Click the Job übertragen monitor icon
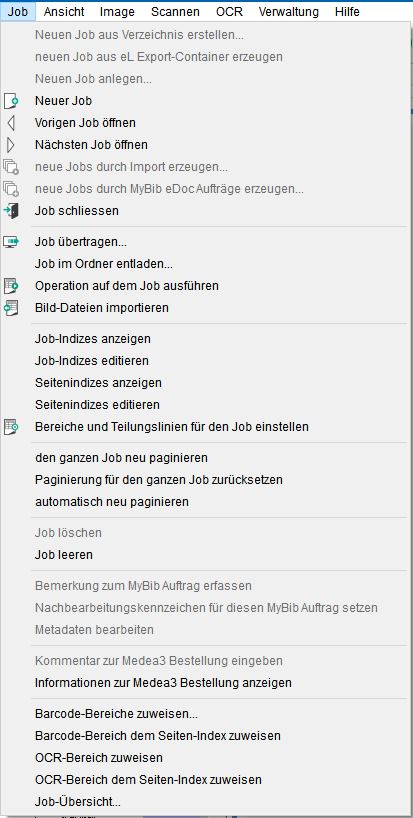The image size is (413, 818). (x=11, y=242)
